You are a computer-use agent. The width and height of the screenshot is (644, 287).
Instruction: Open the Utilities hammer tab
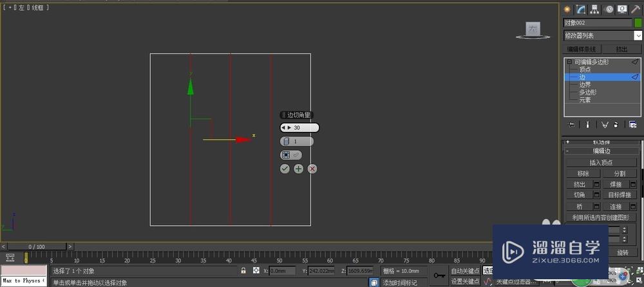click(x=636, y=9)
